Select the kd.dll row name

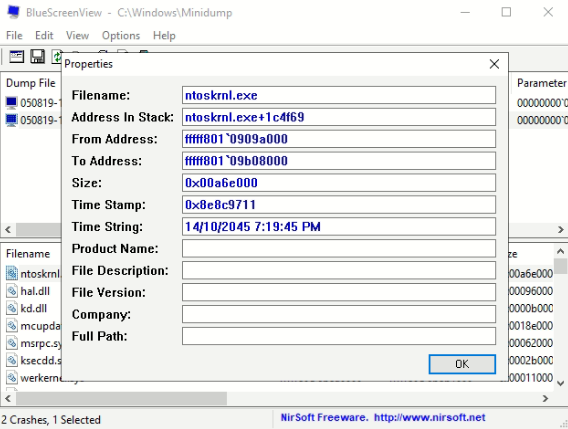coord(34,308)
